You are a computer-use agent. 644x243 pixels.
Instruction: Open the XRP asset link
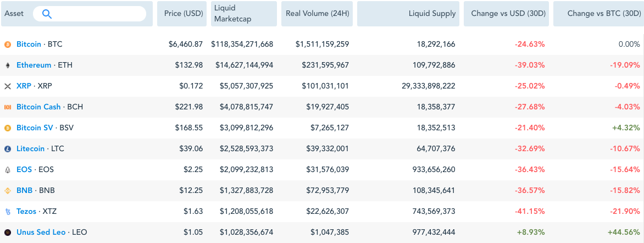24,86
